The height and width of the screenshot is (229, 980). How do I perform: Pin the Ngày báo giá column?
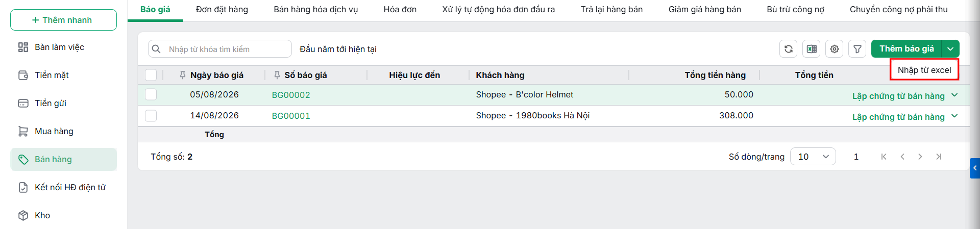(x=182, y=75)
